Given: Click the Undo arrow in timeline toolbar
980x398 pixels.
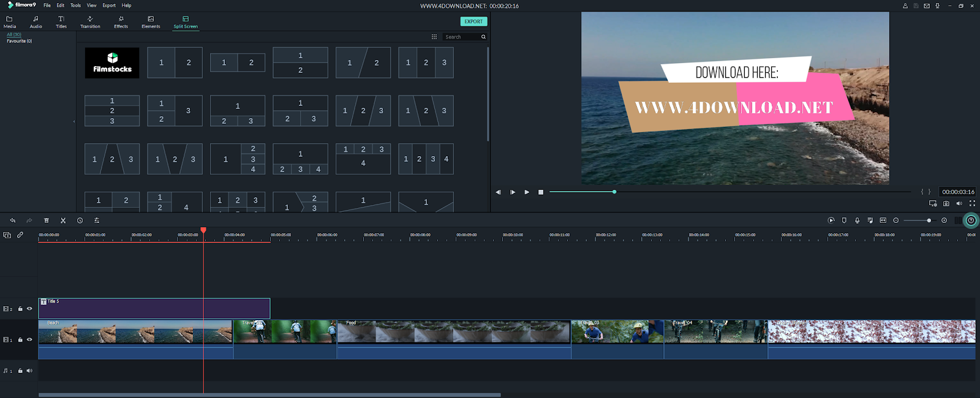Looking at the screenshot, I should pyautogui.click(x=12, y=220).
